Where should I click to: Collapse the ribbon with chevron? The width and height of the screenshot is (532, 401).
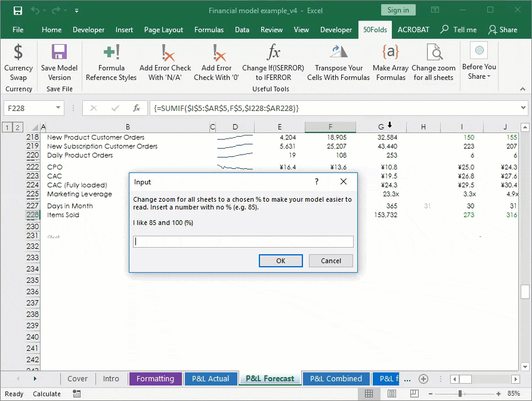523,89
